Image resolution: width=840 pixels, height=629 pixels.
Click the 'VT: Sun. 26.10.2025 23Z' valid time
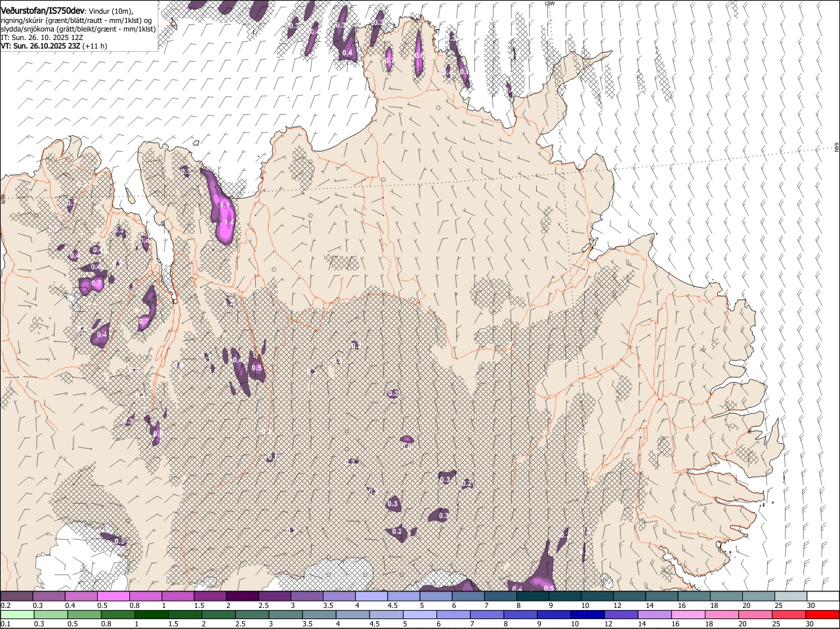[x=40, y=46]
